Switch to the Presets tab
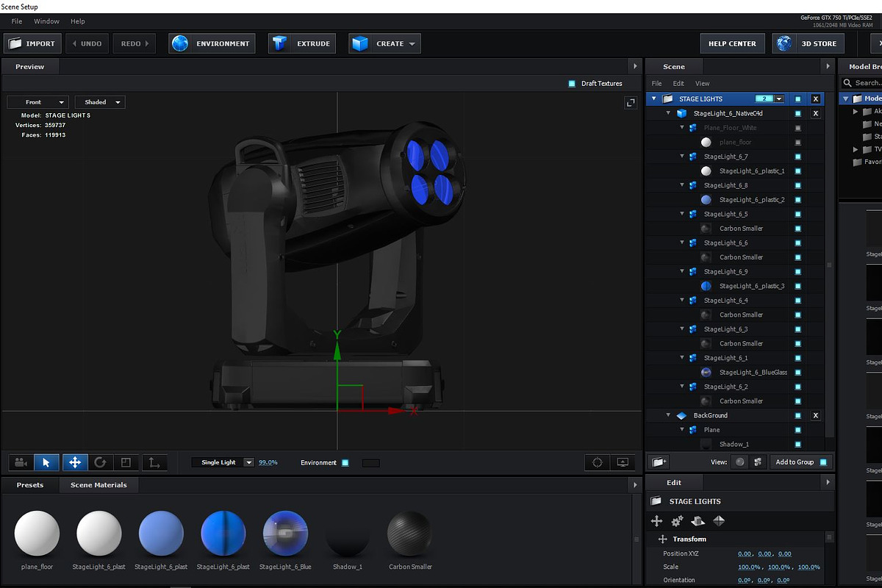This screenshot has width=882, height=588. point(30,485)
